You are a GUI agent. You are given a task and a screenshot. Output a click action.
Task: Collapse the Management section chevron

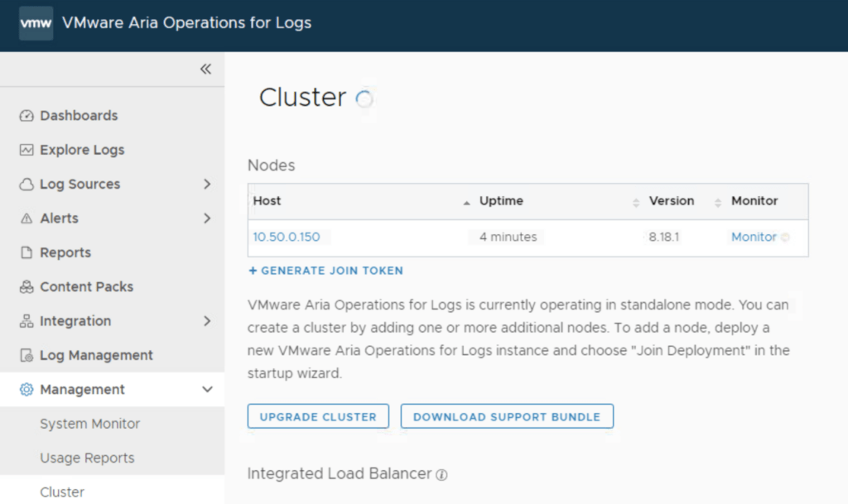[207, 390]
